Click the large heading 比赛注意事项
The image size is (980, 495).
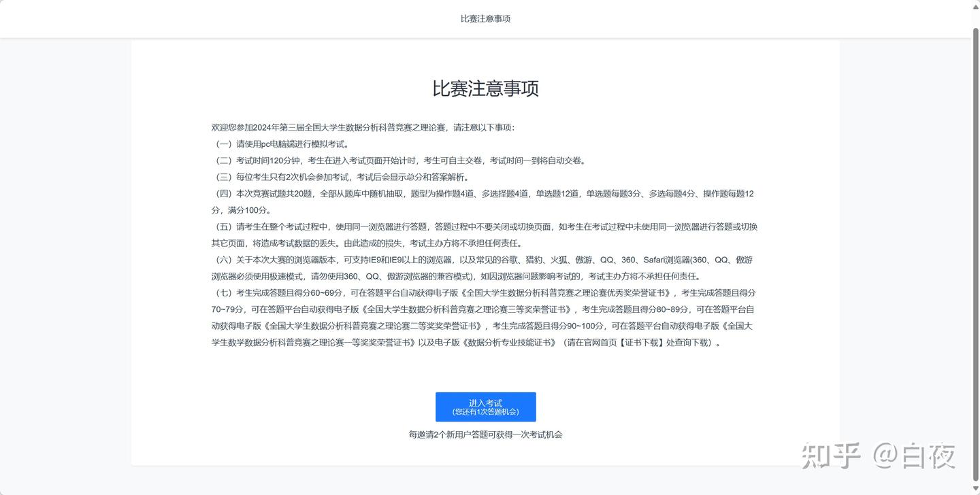point(485,88)
